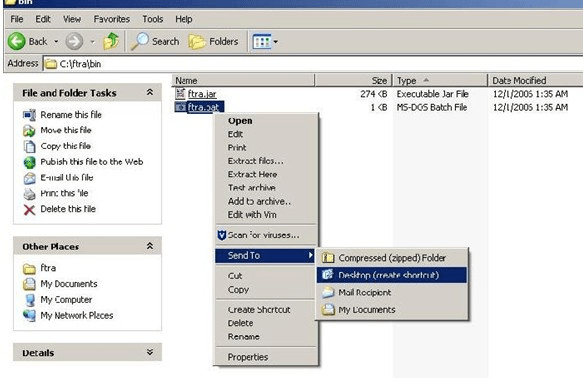The height and width of the screenshot is (378, 583).
Task: Toggle the Folders pane button
Action: [213, 42]
